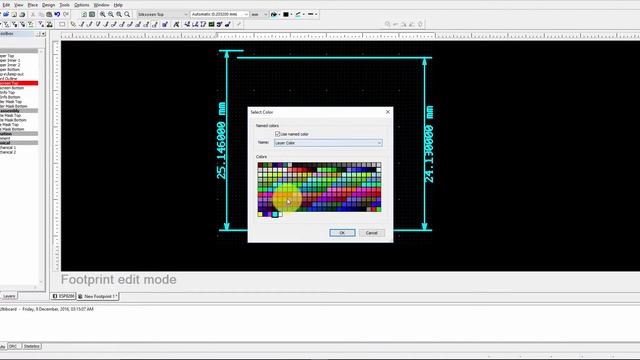This screenshot has height=360, width=640.
Task: Click the '25.146000 mm' vertical dimension text
Action: pos(221,140)
